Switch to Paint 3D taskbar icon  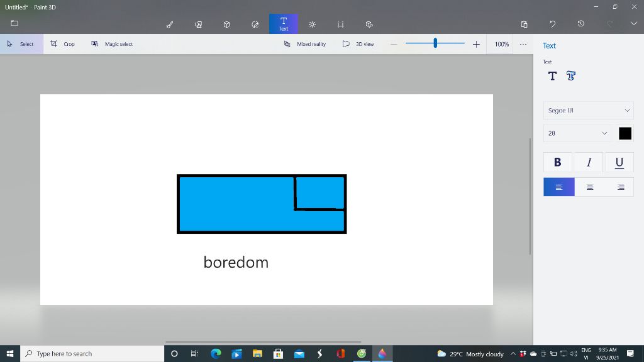[x=382, y=353]
